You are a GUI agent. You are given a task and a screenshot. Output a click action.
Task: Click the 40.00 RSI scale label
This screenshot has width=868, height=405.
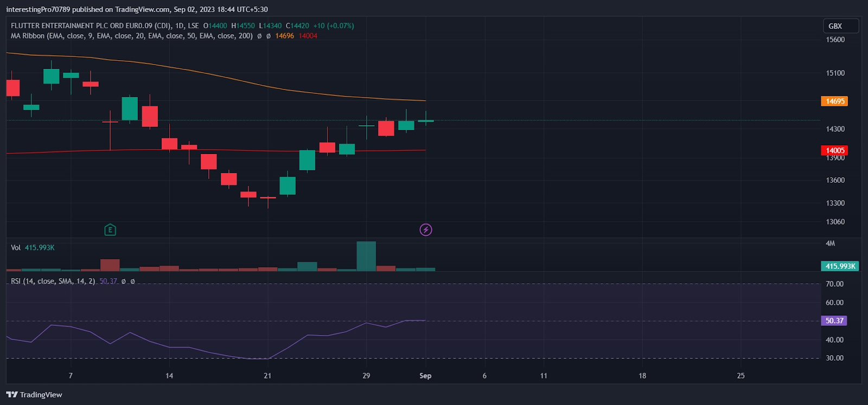(x=834, y=340)
